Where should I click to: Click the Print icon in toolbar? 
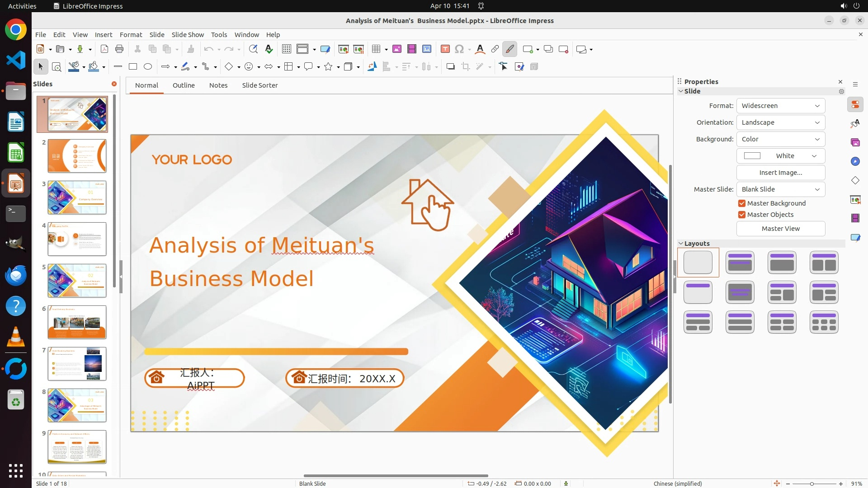[x=119, y=49]
